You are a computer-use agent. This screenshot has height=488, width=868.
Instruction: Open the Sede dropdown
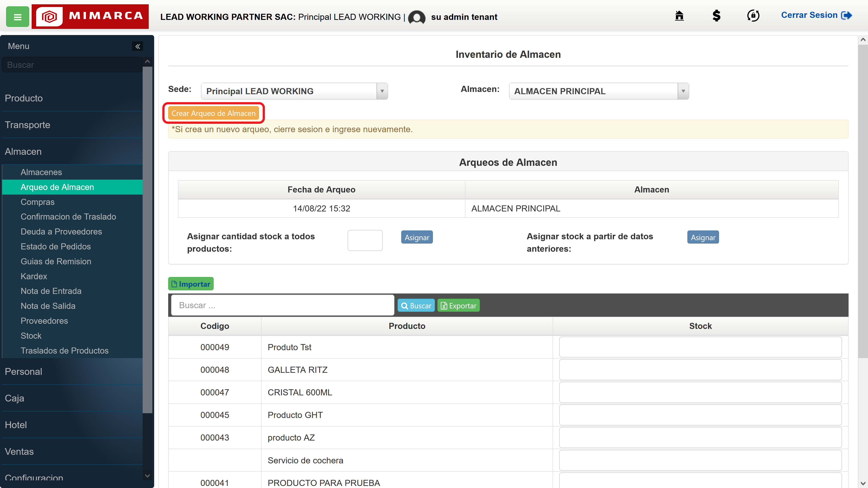coord(294,91)
